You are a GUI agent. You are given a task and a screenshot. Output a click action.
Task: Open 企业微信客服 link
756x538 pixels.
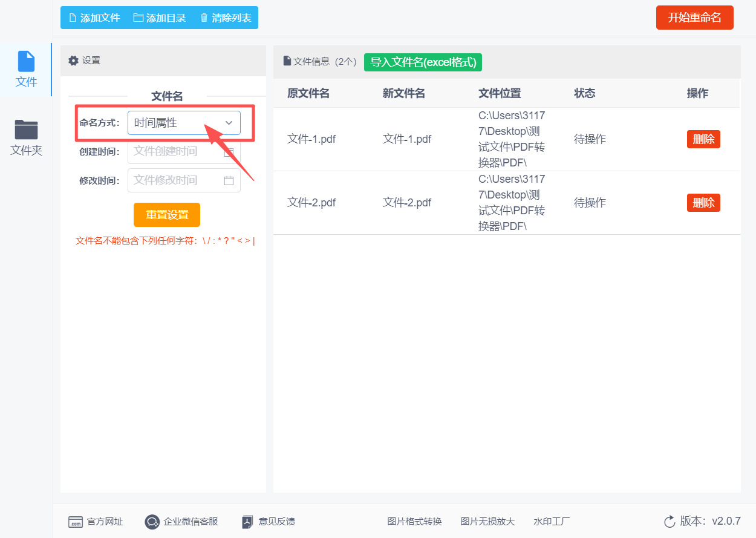tap(191, 522)
